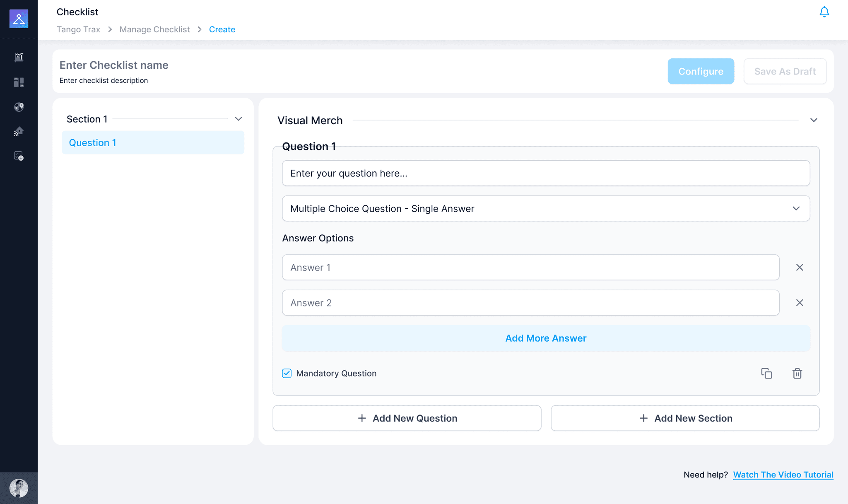Click the Tango Trax logo icon
This screenshot has height=504, width=848.
(x=19, y=19)
